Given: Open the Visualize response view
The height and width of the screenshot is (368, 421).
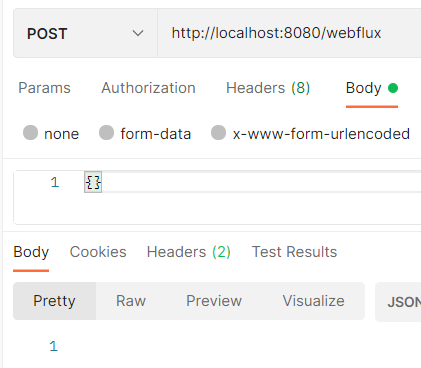Looking at the screenshot, I should click(313, 301).
